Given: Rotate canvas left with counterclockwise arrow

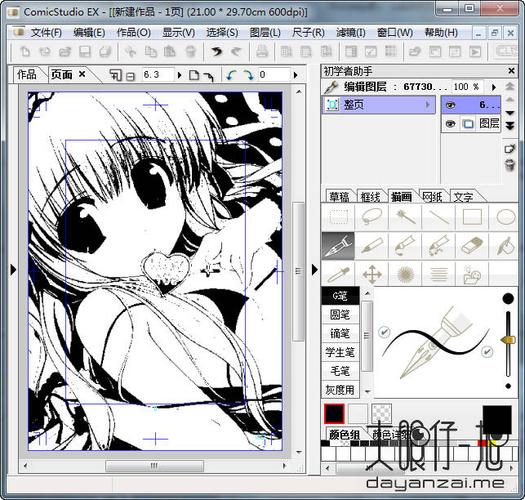Looking at the screenshot, I should point(231,75).
